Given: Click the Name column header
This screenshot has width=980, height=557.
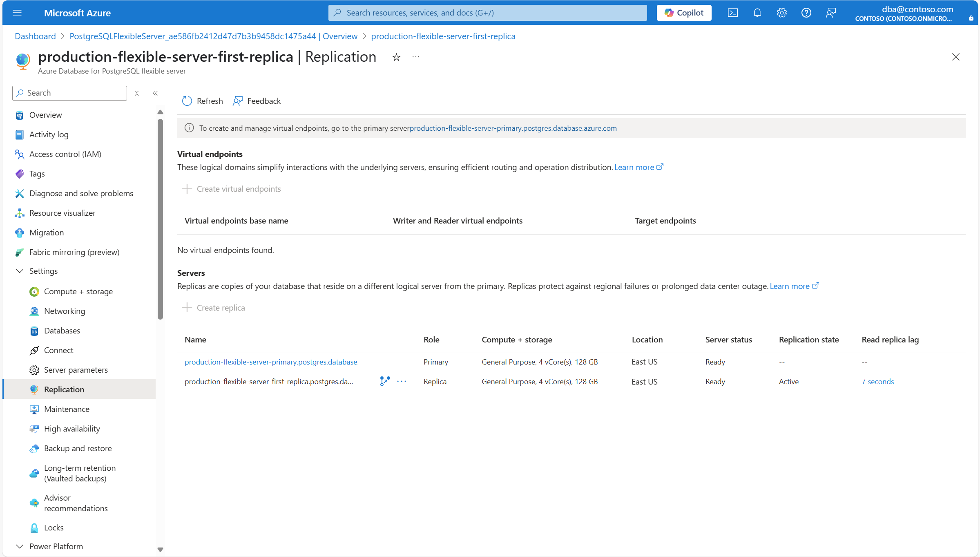Looking at the screenshot, I should [x=195, y=340].
